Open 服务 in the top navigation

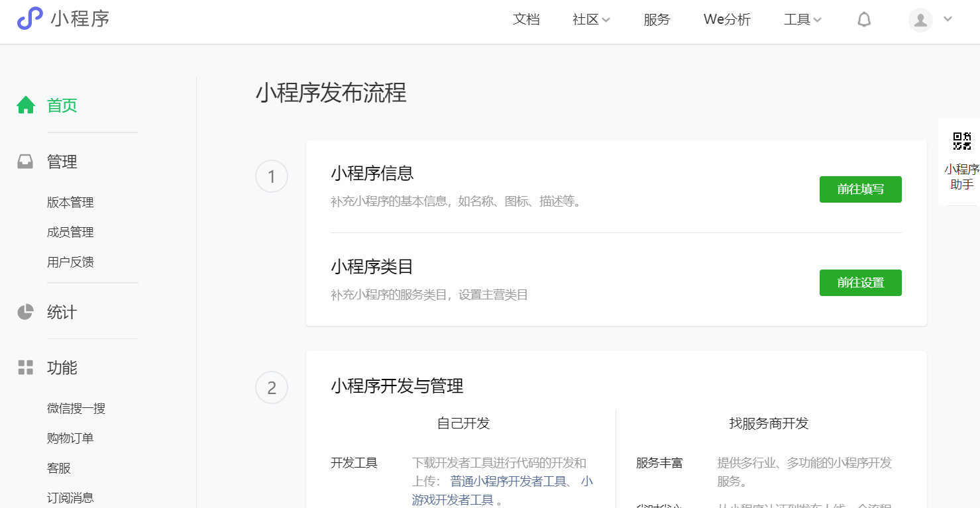[x=657, y=20]
